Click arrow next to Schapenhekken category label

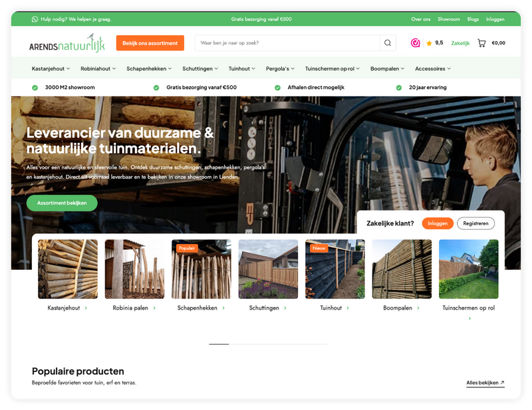point(223,308)
